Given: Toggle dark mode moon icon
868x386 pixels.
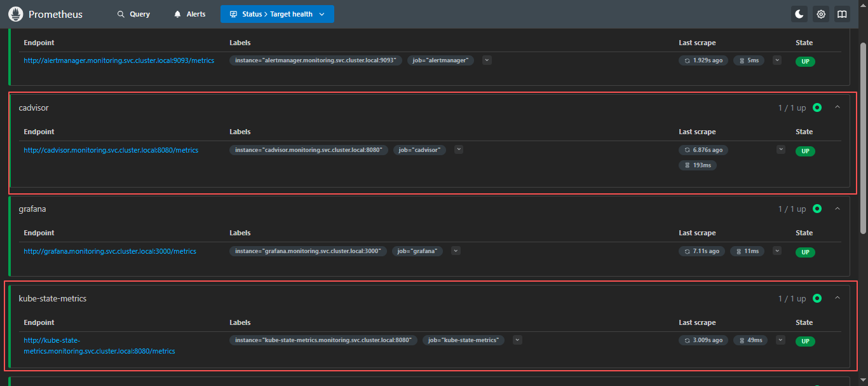Looking at the screenshot, I should tap(799, 14).
